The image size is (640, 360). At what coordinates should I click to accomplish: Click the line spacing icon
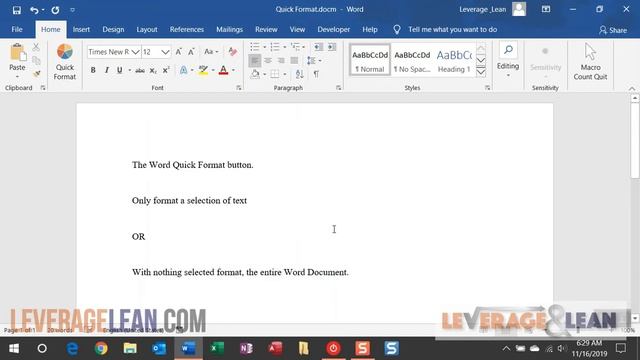tap(311, 60)
